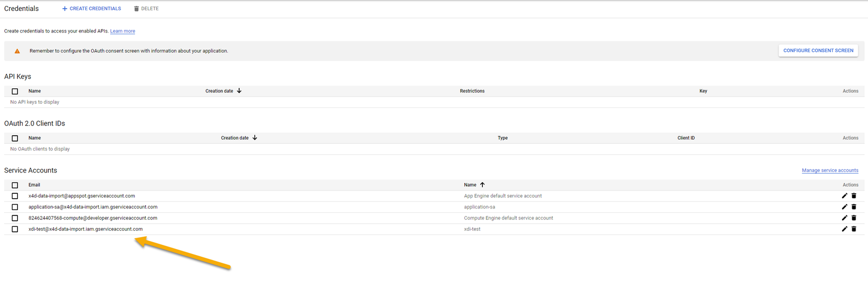
Task: Check the application-sa service account row
Action: pyautogui.click(x=15, y=207)
